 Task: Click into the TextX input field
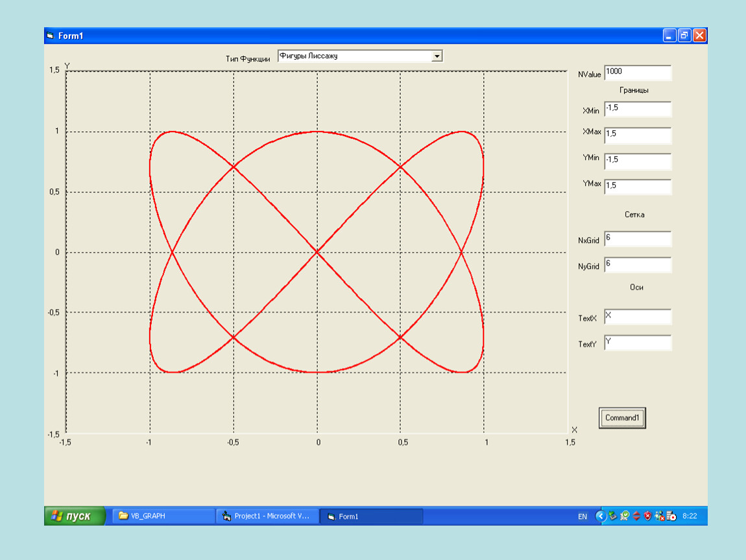(638, 316)
